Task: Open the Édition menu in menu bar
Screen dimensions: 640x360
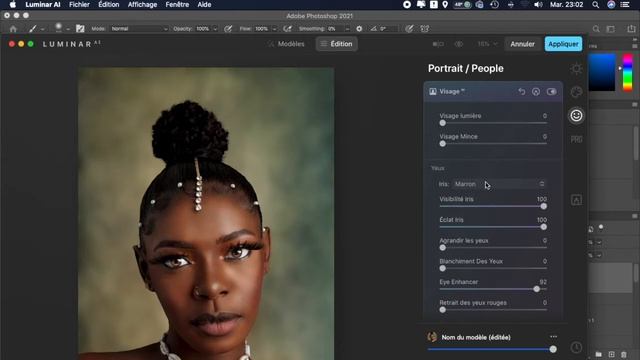Action: 109,4
